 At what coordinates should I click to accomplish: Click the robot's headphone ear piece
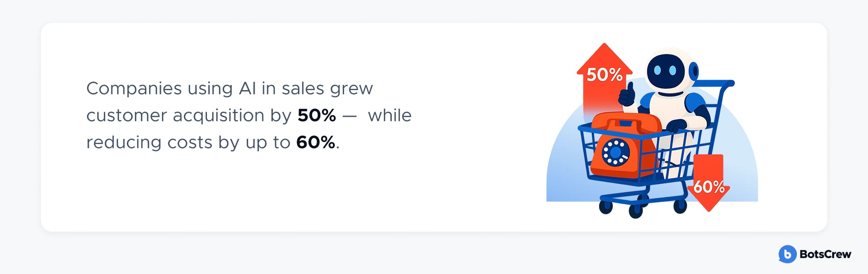point(694,71)
